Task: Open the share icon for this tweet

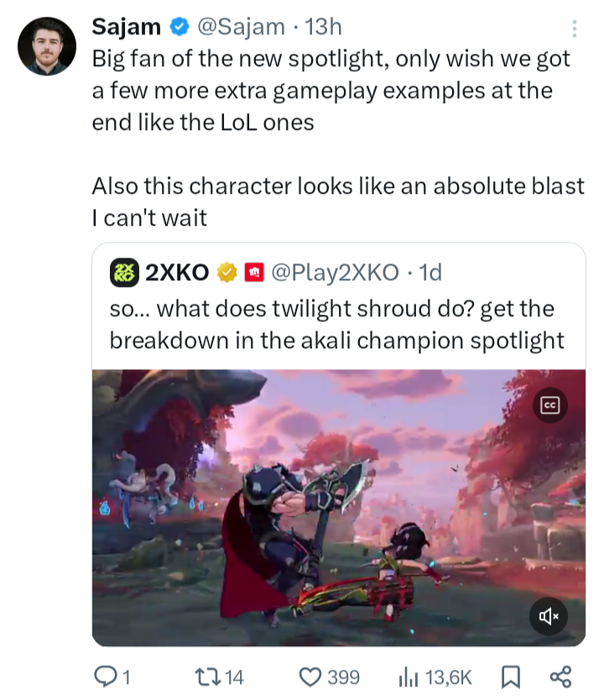Action: pyautogui.click(x=560, y=676)
